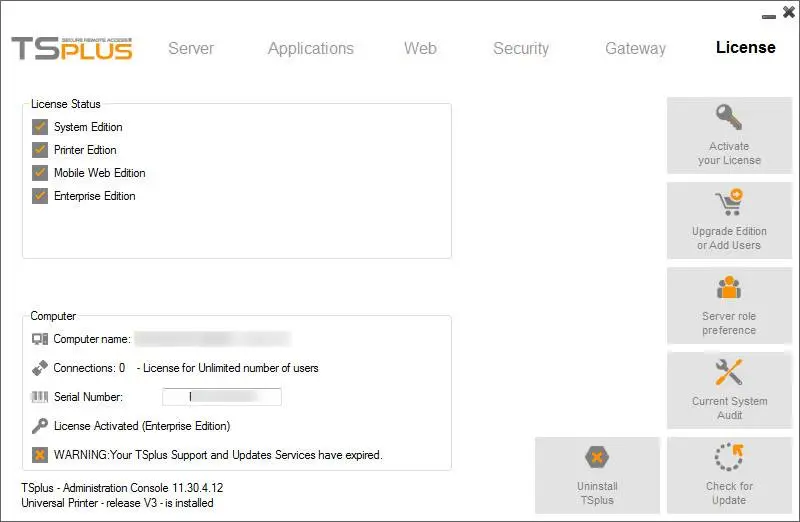Click the shopping cart Upgrade Edition icon
Viewport: 800px width, 522px height.
[729, 202]
